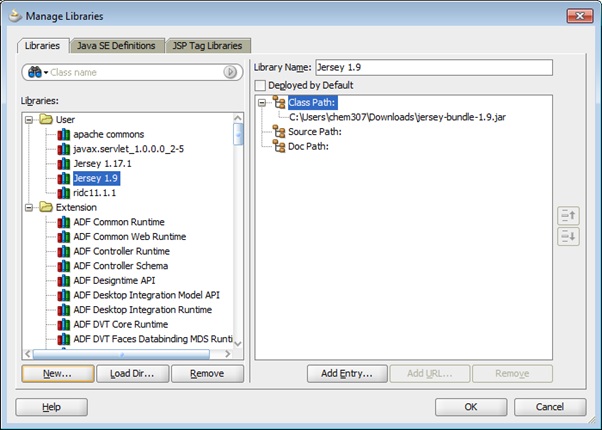Image resolution: width=602 pixels, height=430 pixels.
Task: Click the Extension folder icon
Action: point(46,207)
